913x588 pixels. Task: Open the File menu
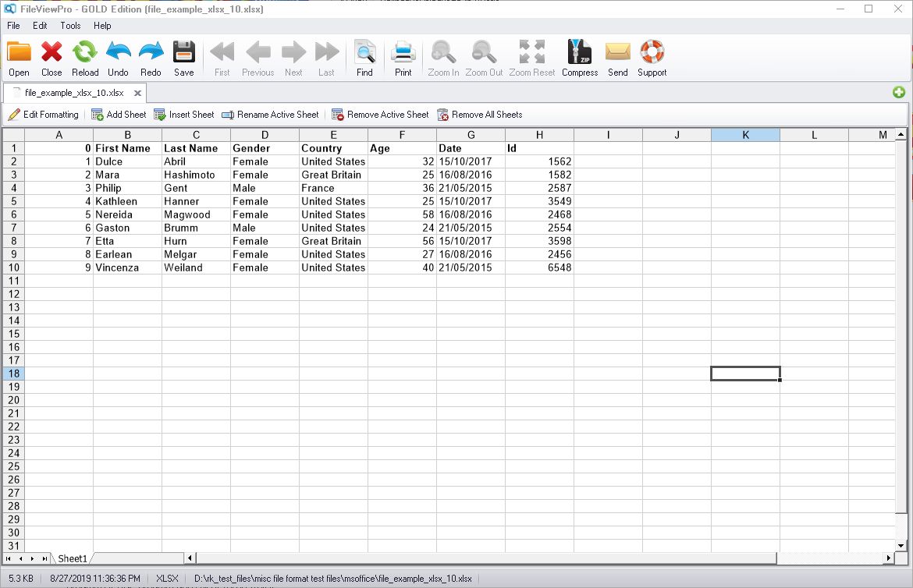[12, 25]
